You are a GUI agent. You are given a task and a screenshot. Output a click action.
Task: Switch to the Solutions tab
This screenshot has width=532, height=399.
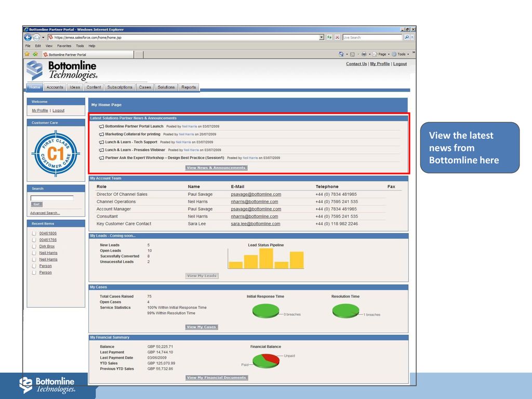tap(166, 87)
